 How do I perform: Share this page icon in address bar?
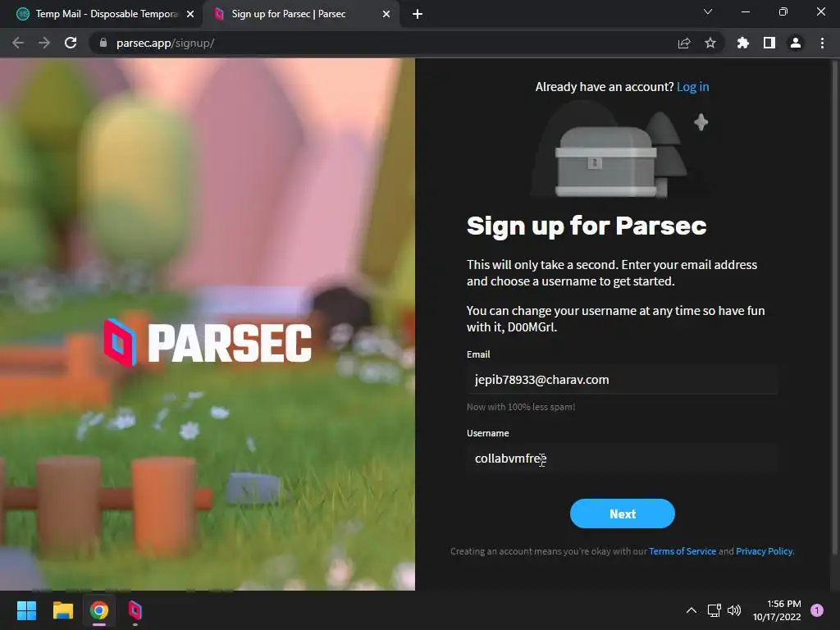click(684, 43)
